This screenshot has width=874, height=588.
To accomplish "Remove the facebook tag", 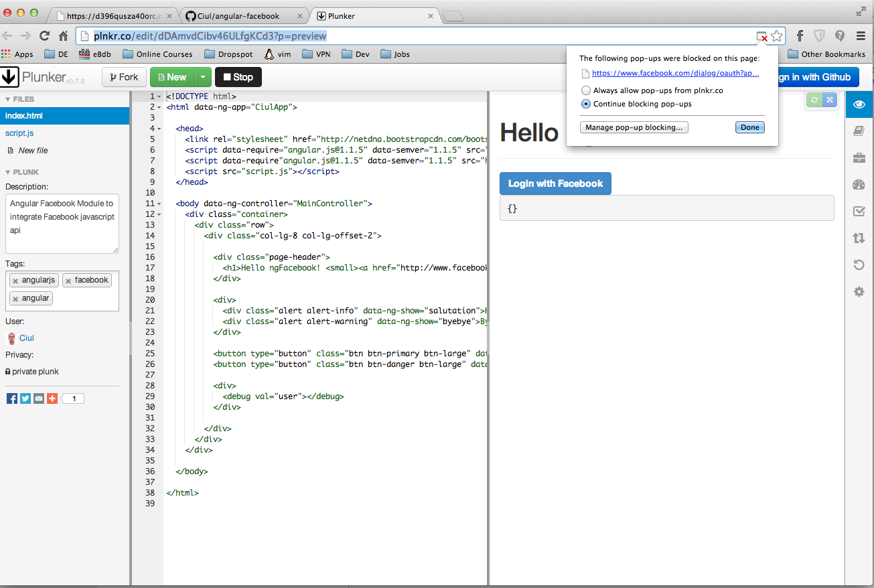I will (x=68, y=281).
